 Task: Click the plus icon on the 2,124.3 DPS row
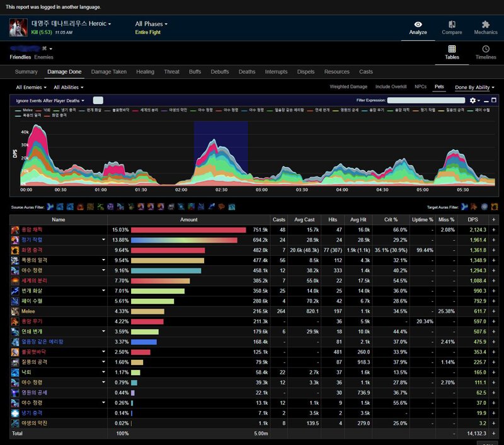pyautogui.click(x=494, y=230)
